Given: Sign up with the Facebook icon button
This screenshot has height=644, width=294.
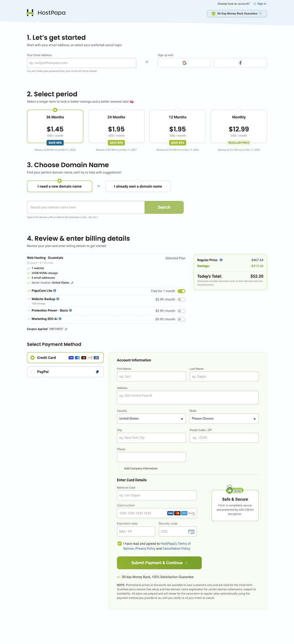Looking at the screenshot, I should tap(240, 63).
